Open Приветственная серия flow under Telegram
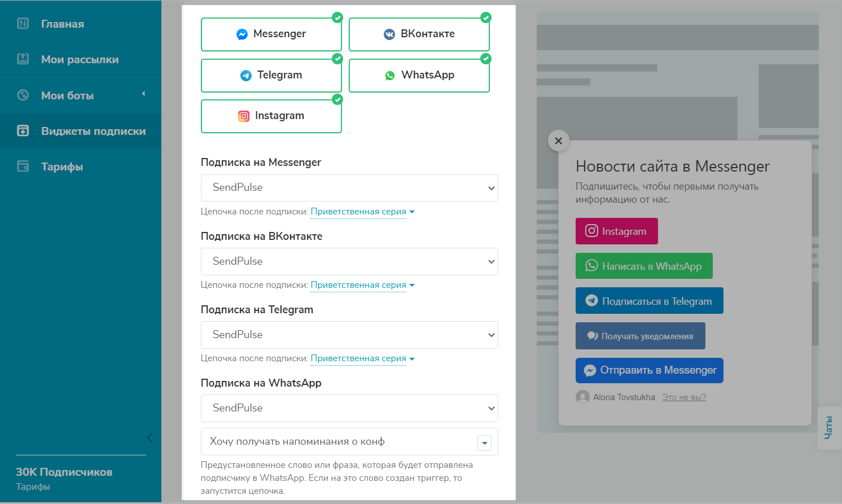Screen dimensions: 842x504 [x=362, y=358]
